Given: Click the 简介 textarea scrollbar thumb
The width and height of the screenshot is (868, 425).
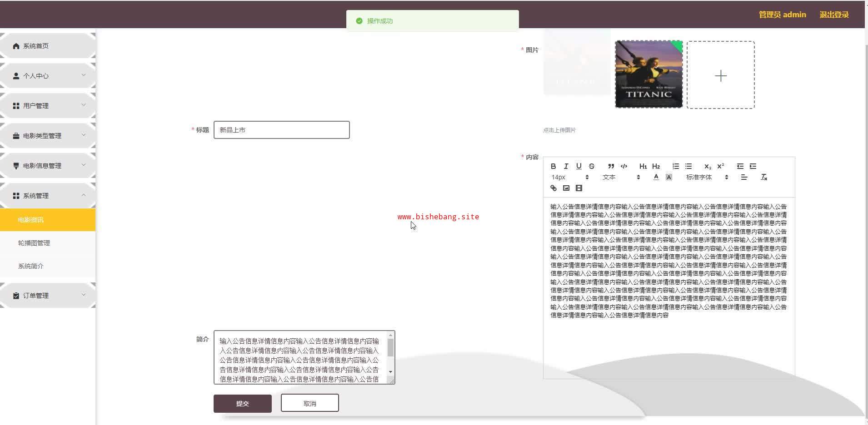Looking at the screenshot, I should point(390,347).
